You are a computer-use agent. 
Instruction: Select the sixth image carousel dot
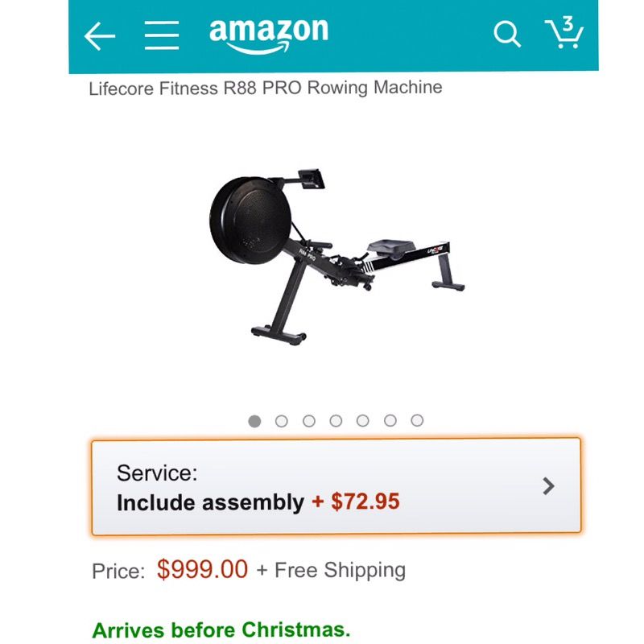390,420
